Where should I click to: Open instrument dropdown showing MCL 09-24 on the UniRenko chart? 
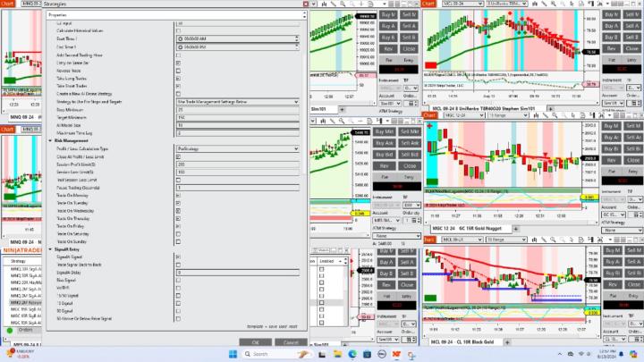tap(463, 4)
